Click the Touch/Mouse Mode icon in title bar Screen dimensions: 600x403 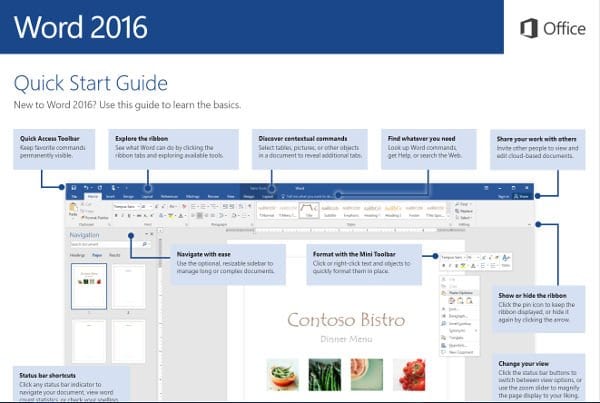114,188
